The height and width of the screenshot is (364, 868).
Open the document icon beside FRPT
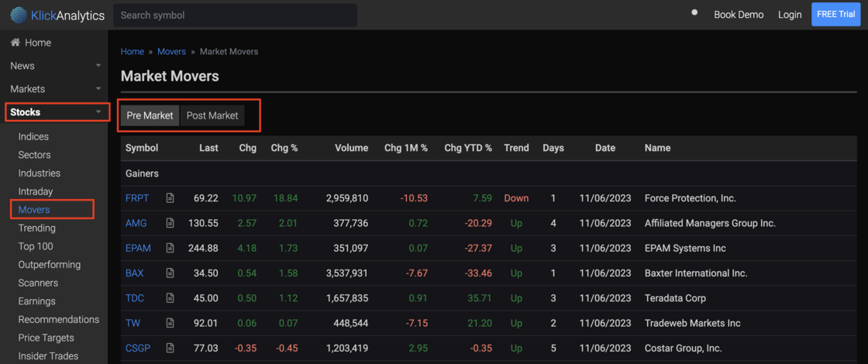point(170,198)
